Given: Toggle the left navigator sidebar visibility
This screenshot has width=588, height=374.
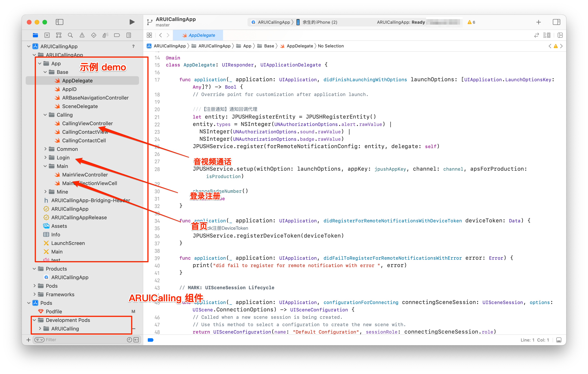Looking at the screenshot, I should pyautogui.click(x=59, y=22).
